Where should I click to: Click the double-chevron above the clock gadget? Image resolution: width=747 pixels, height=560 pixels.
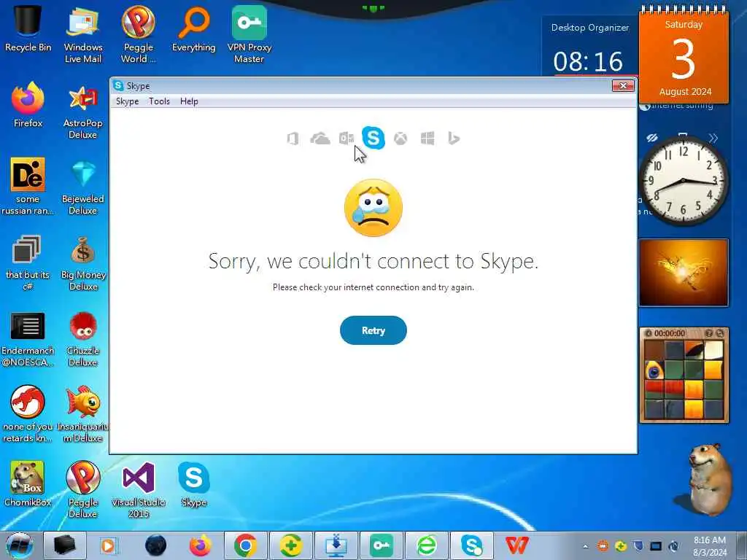pos(713,138)
